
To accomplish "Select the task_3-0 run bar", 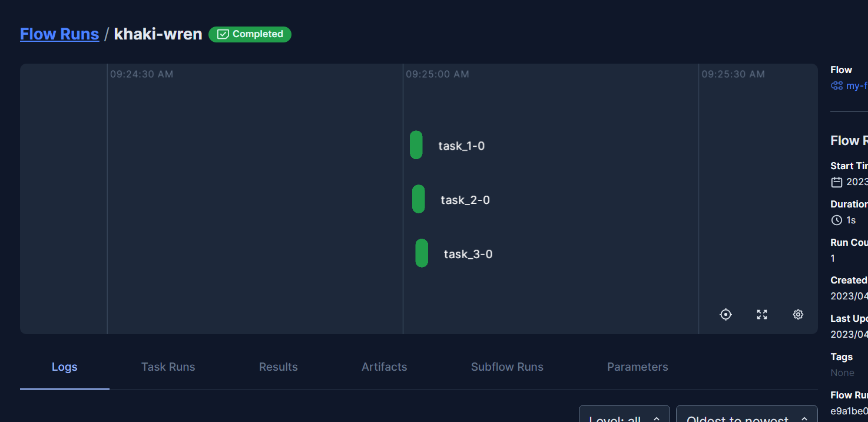I will (422, 253).
